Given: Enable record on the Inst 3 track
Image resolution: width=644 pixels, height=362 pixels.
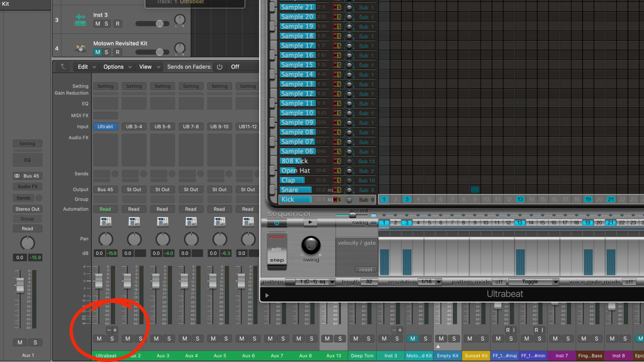Looking at the screenshot, I should click(x=118, y=23).
